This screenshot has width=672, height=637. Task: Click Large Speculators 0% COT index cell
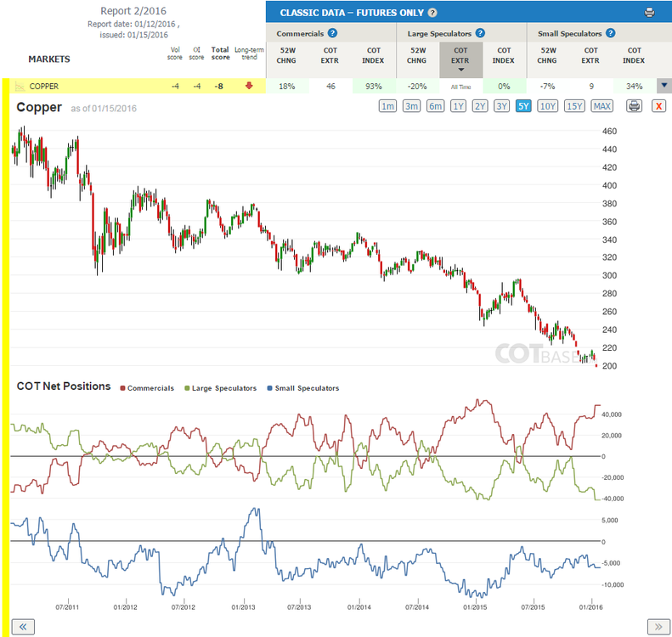(x=504, y=86)
